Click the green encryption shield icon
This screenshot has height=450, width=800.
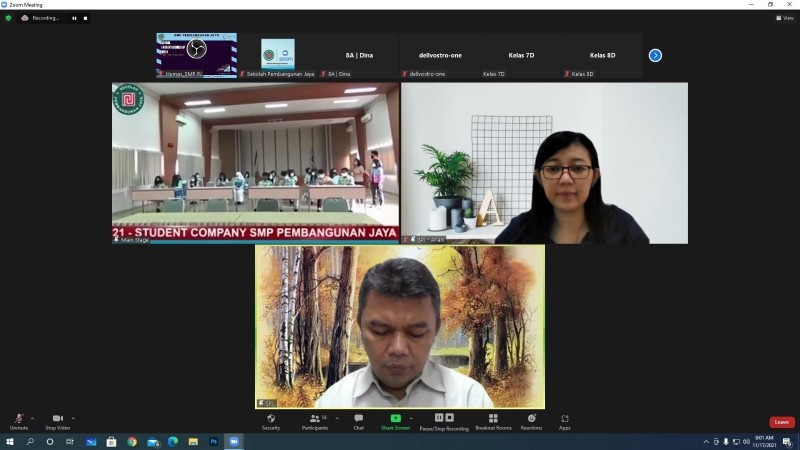coord(8,18)
